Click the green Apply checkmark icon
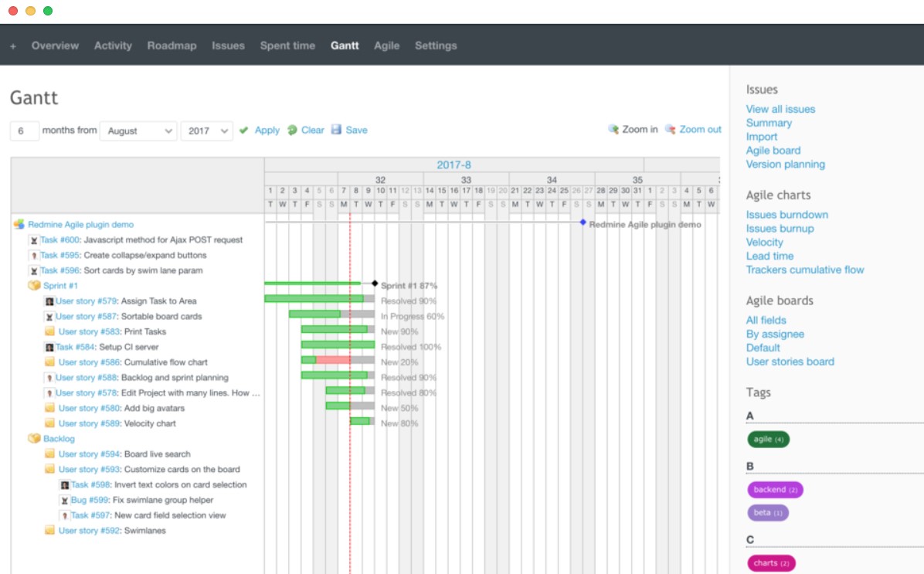The image size is (924, 574). click(x=244, y=131)
